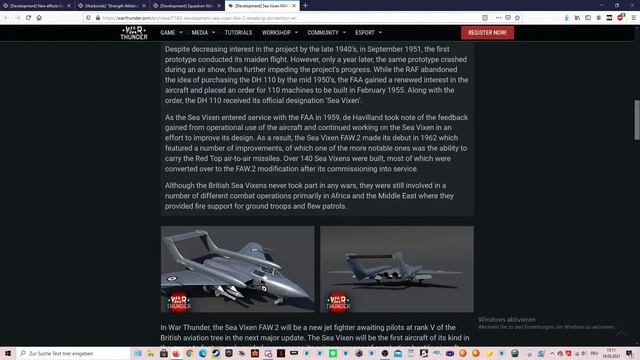Bookmark this page with star
The height and width of the screenshot is (360, 640).
(518, 18)
